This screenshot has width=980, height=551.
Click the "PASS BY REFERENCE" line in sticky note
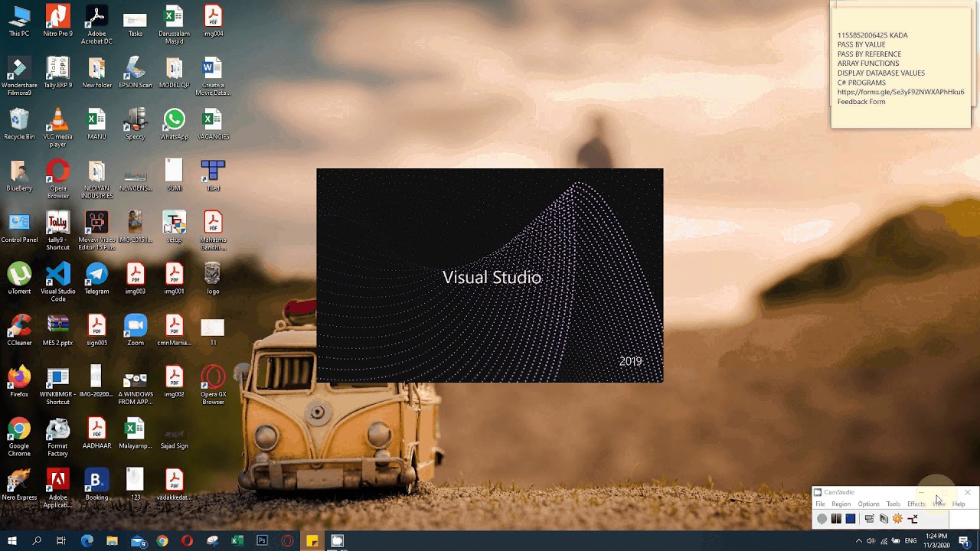click(x=869, y=54)
